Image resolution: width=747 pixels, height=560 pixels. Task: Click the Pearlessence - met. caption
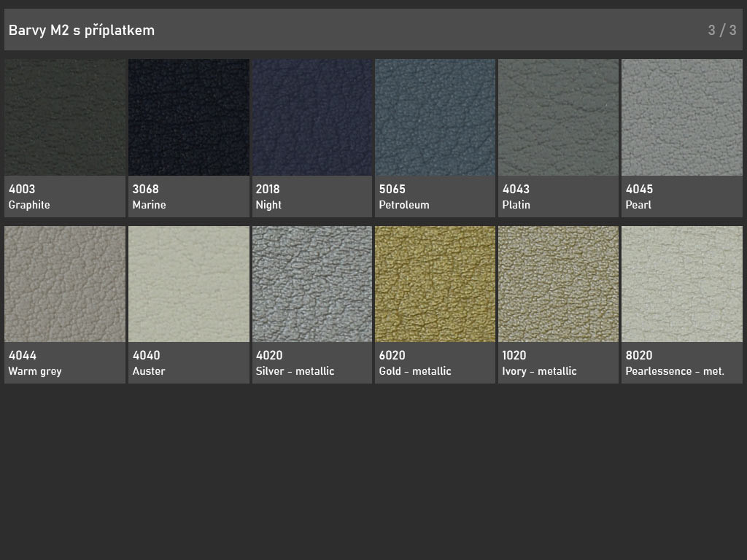coord(675,371)
